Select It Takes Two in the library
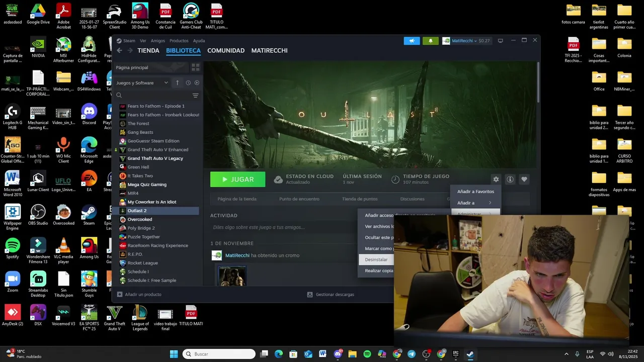This screenshot has width=644, height=362. pos(140,176)
